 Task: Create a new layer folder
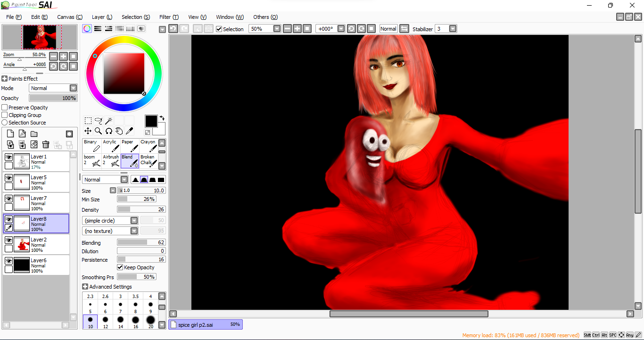(34, 134)
